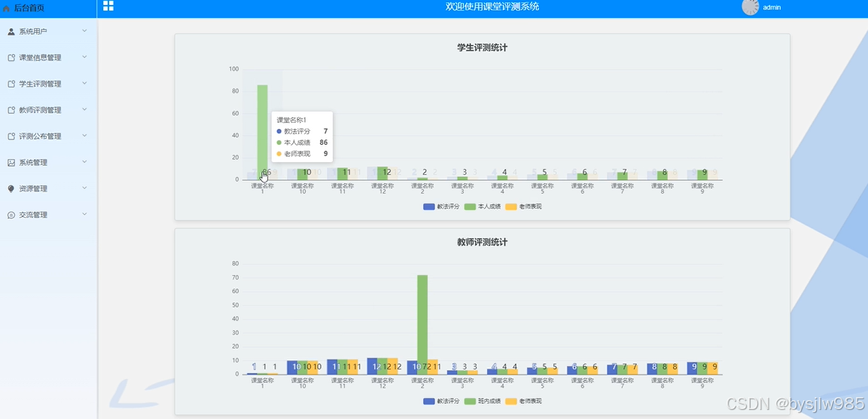Click 课堂名称5 axis label in 学生评测统计

(x=542, y=189)
